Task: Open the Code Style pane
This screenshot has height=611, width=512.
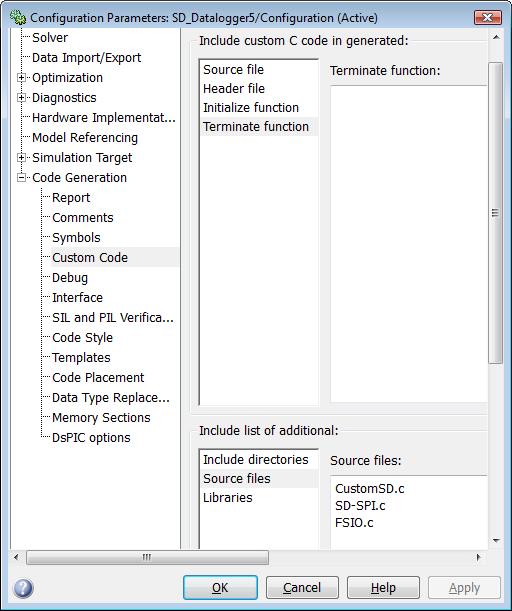Action: click(x=83, y=337)
